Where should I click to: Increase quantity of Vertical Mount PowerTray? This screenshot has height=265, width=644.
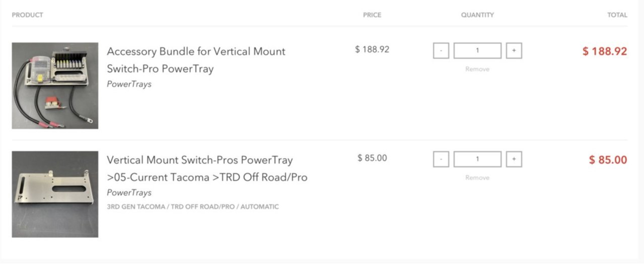[x=514, y=159]
